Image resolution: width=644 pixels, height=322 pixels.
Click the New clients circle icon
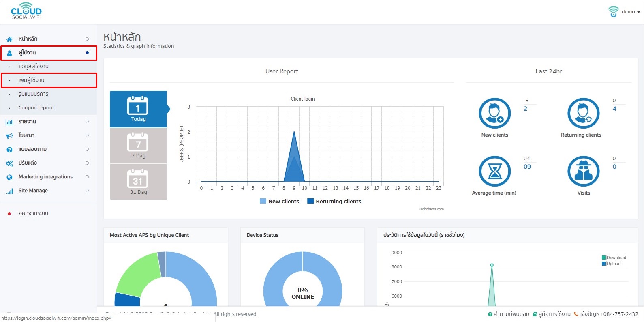[x=494, y=113]
